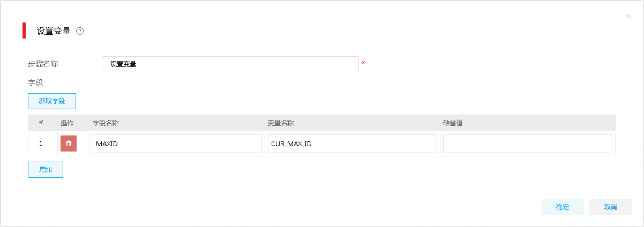
Task: Click the 步骤名称 label
Action: coord(43,64)
